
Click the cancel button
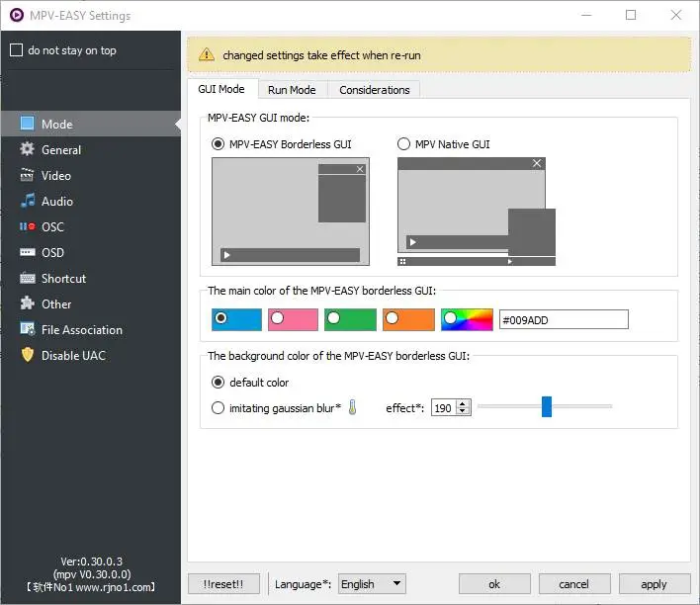pos(574,584)
